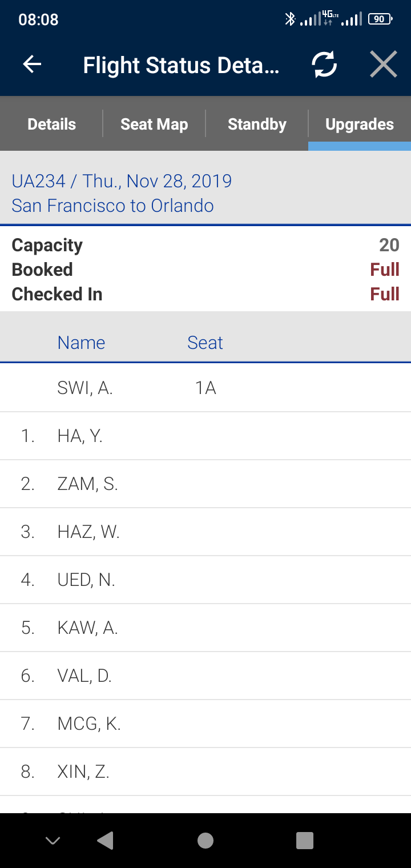Refresh the flight status
The width and height of the screenshot is (411, 868).
click(x=324, y=65)
